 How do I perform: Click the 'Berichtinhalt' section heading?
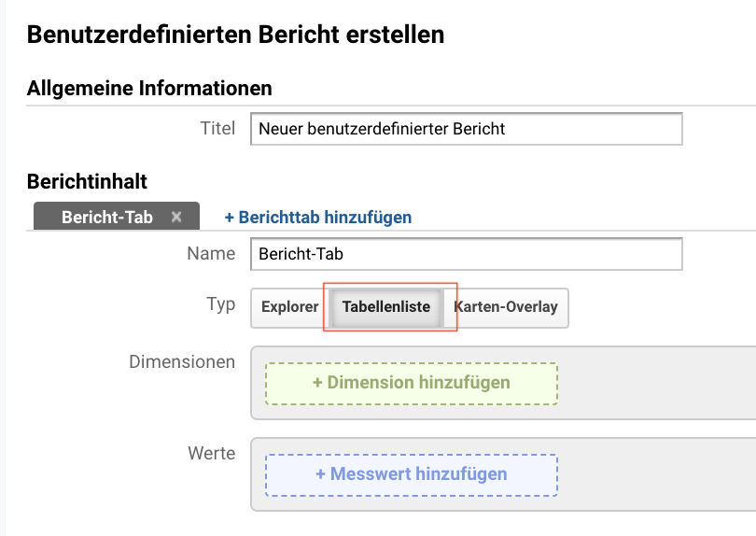coord(88,182)
